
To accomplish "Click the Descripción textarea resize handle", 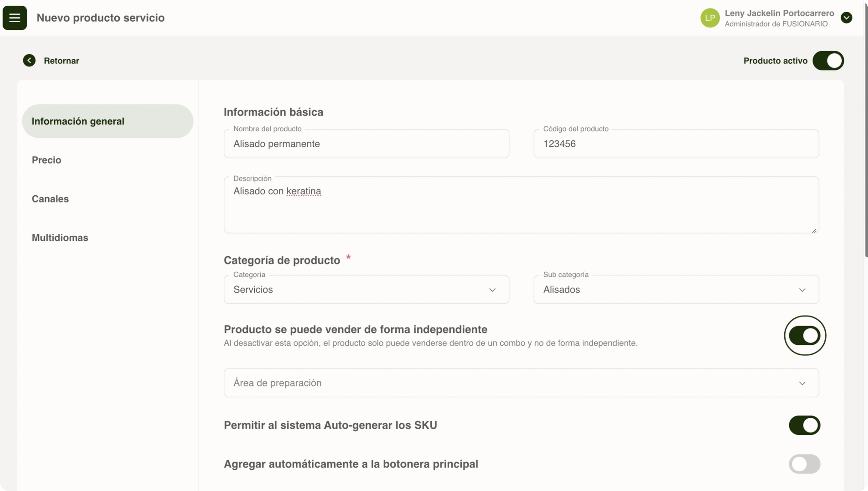I will (814, 231).
